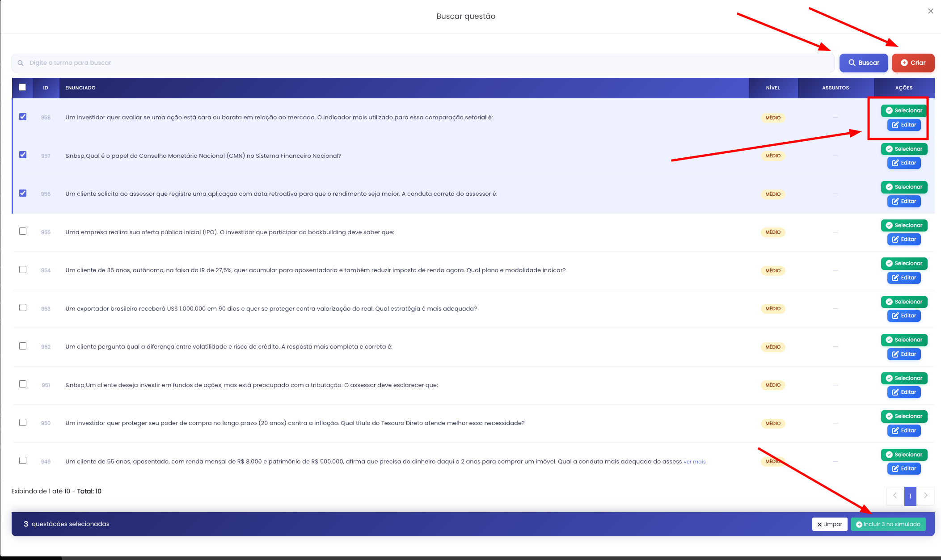Expand question 949 text via ver mais
Screen dimensions: 941x560
(694, 462)
